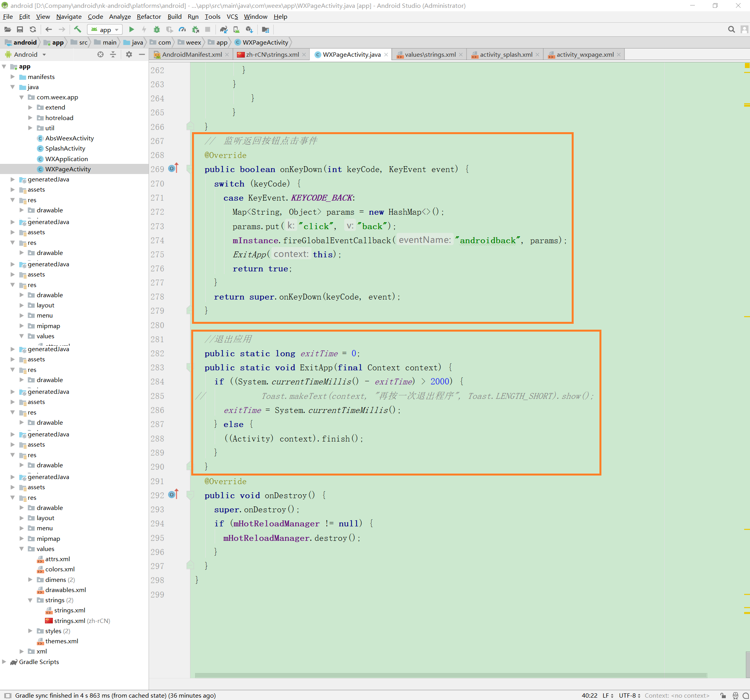This screenshot has height=700, width=750.
Task: Click the 40:22 position indicator in status bar
Action: pyautogui.click(x=590, y=695)
